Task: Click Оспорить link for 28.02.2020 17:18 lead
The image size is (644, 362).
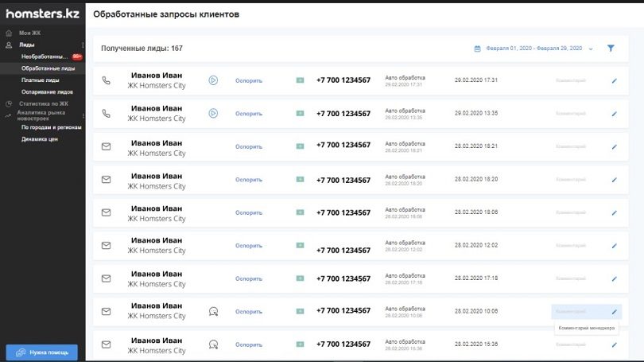Action: [x=249, y=279]
